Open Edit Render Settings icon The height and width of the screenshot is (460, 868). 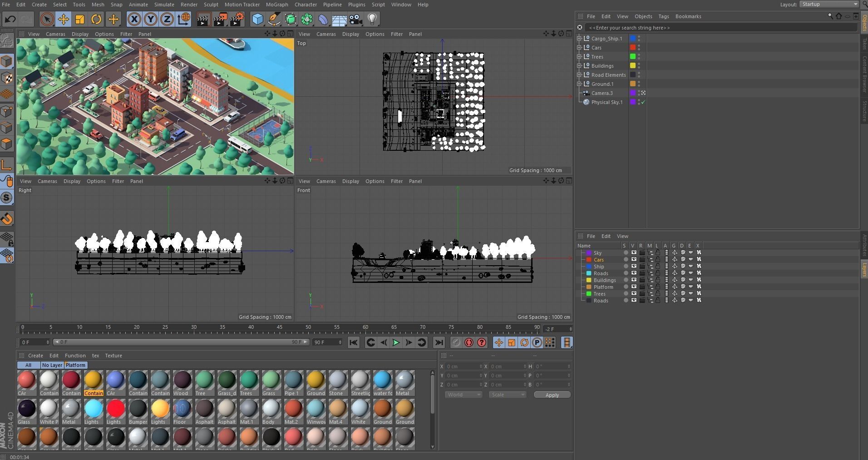tap(237, 19)
